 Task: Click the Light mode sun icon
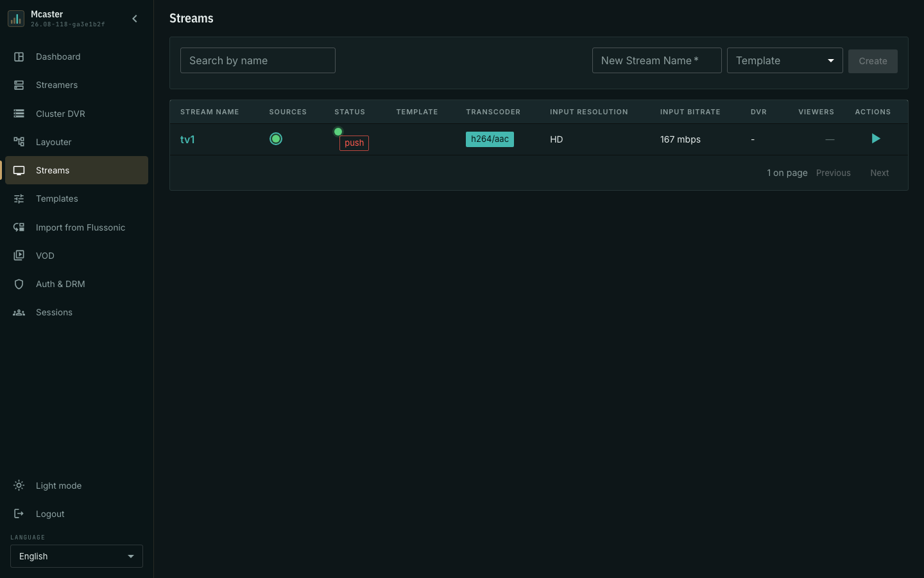pos(19,486)
